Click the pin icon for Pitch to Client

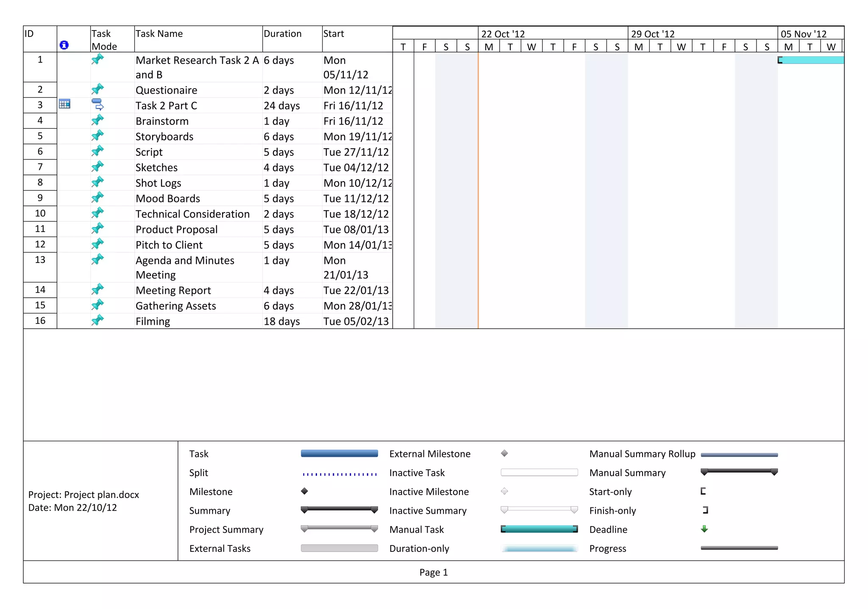pos(97,244)
